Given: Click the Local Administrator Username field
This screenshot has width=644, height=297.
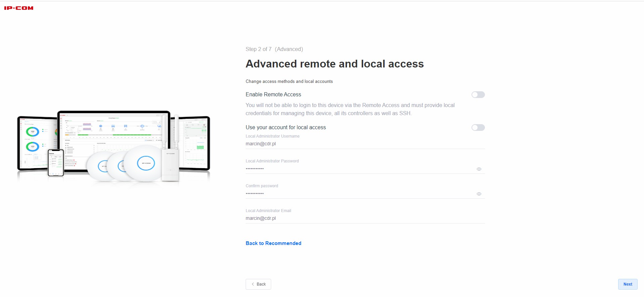Looking at the screenshot, I should tap(365, 144).
